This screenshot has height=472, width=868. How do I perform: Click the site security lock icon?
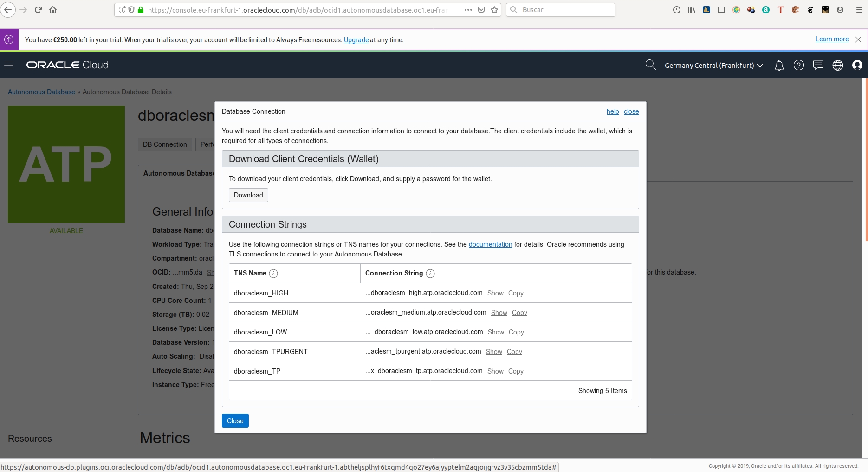(141, 10)
